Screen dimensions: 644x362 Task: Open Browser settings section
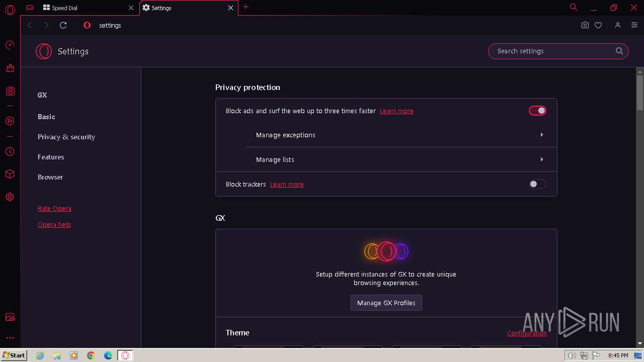coord(50,177)
